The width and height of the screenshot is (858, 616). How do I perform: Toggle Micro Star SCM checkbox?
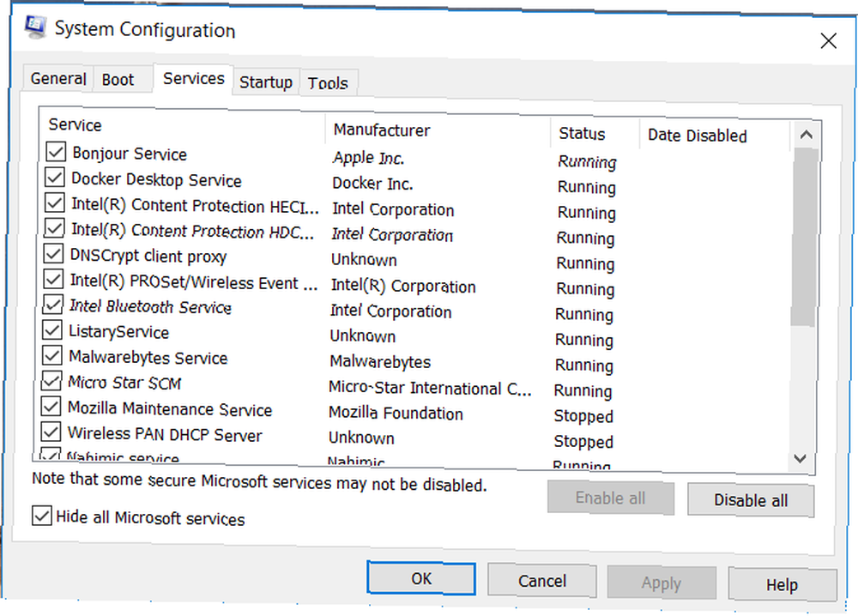(51, 381)
